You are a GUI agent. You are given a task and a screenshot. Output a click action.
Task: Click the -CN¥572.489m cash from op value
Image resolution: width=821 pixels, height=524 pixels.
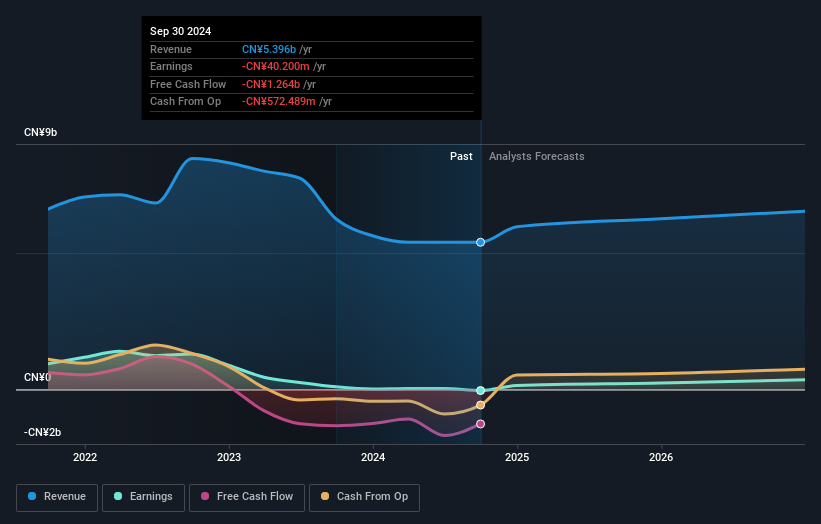[279, 102]
